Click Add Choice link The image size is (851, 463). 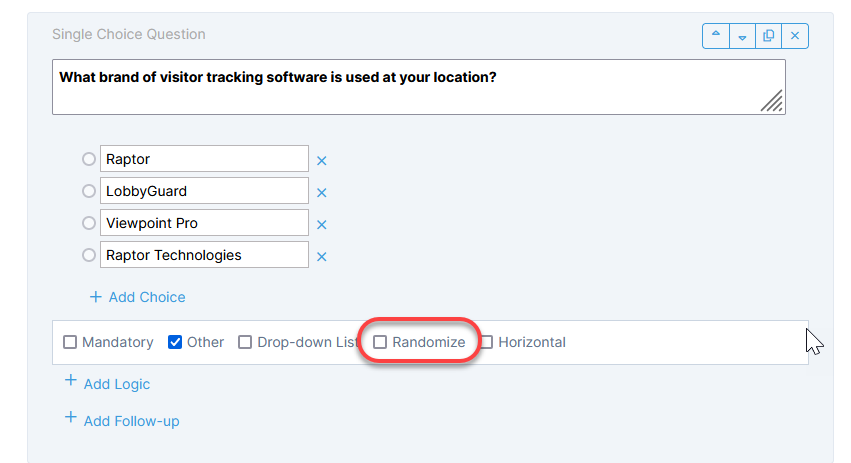point(138,297)
